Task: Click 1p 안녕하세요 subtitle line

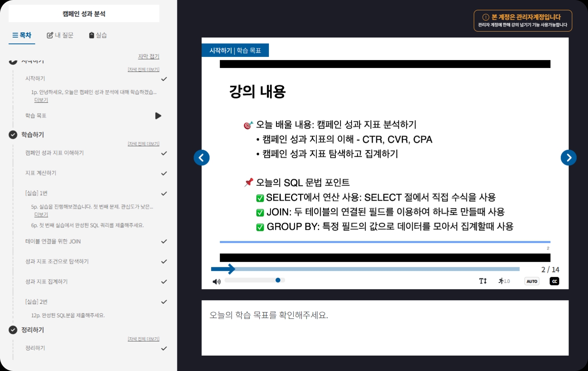Action: (x=94, y=92)
